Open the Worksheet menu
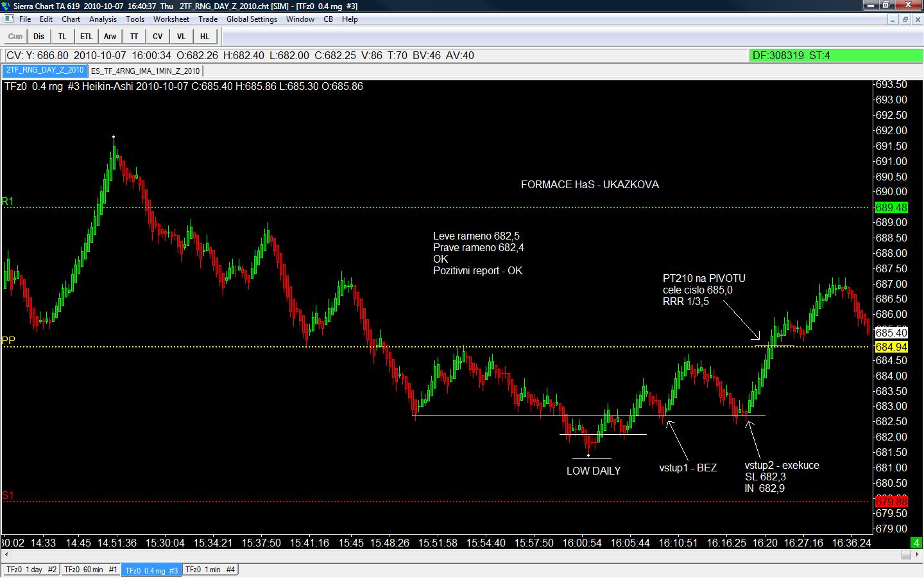Screen dimensions: 924x578 coord(171,19)
